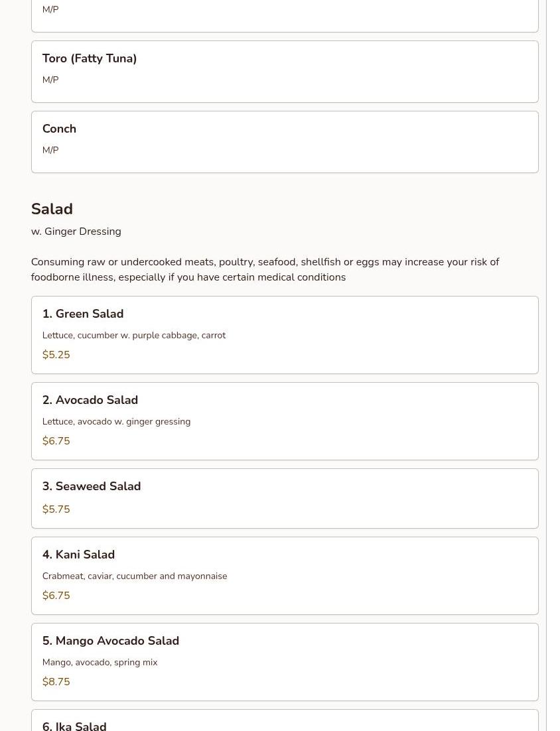Viewport: 560px width, 731px height.
Task: Click the raw food consumption advisory text
Action: 265,269
